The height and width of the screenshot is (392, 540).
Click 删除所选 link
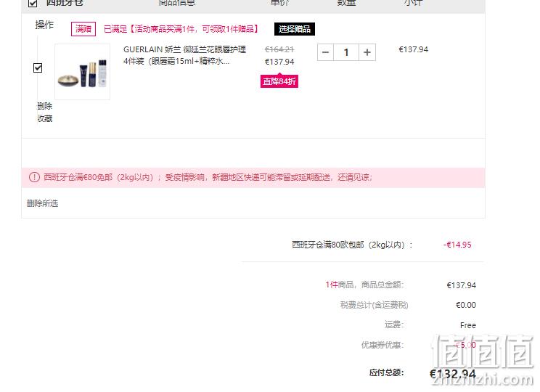point(42,203)
